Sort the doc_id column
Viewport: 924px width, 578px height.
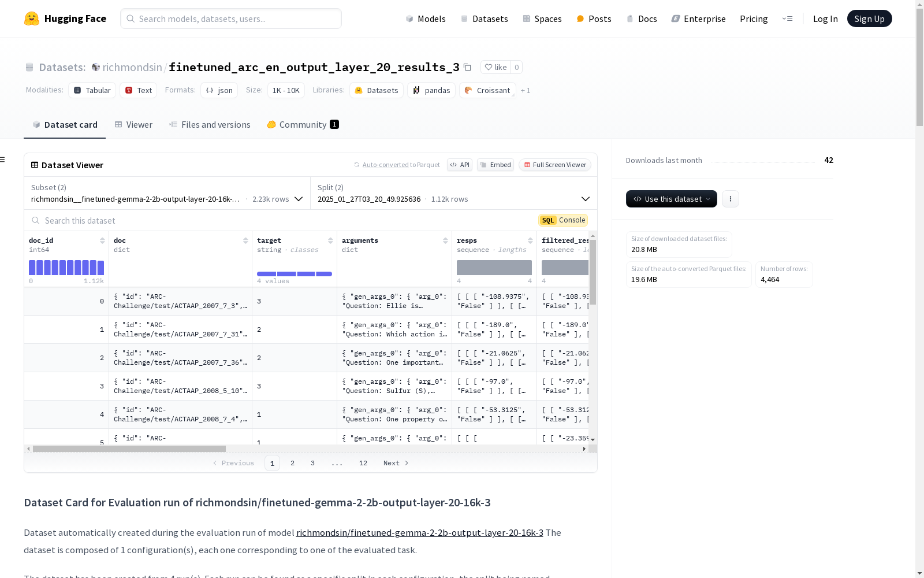click(102, 240)
